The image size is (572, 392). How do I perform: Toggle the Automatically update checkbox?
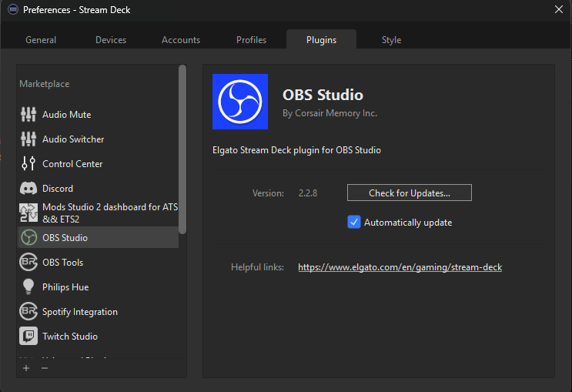[354, 222]
